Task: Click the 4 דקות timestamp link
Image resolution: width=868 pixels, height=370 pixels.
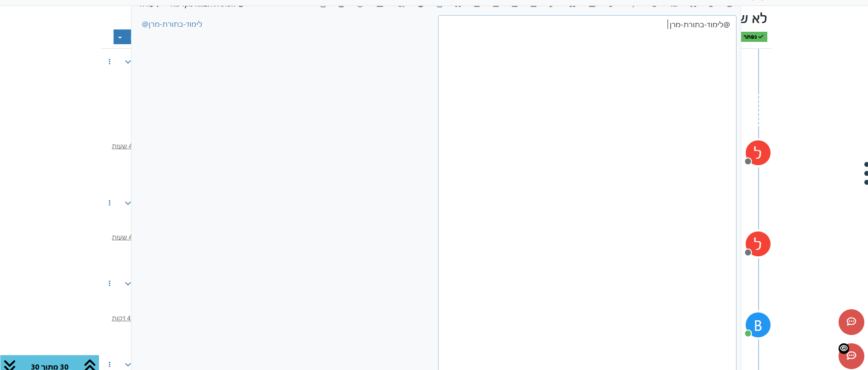Action: coord(121,318)
